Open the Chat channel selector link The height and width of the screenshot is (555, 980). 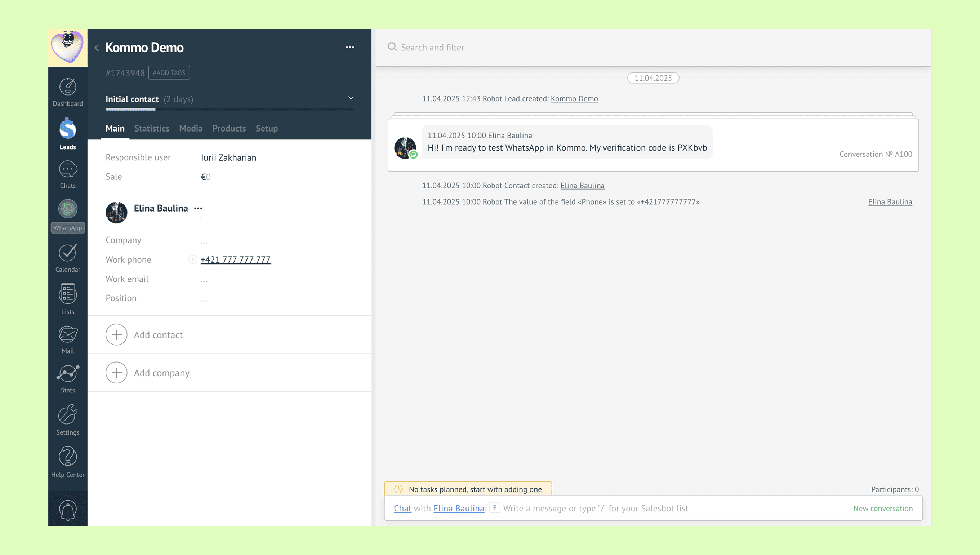click(402, 508)
